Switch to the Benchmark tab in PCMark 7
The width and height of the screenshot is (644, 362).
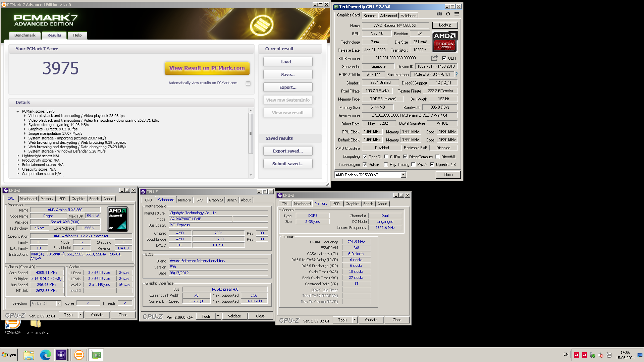tap(25, 35)
